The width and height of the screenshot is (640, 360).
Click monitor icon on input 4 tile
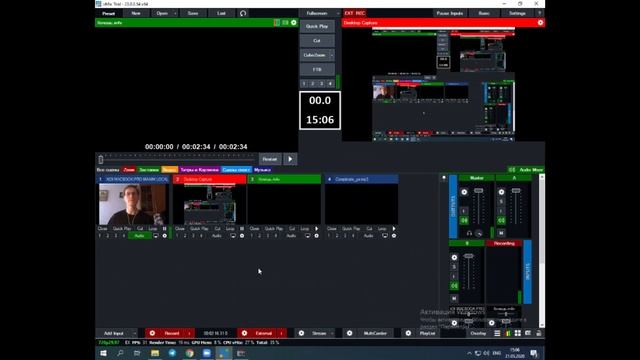pos(385,236)
